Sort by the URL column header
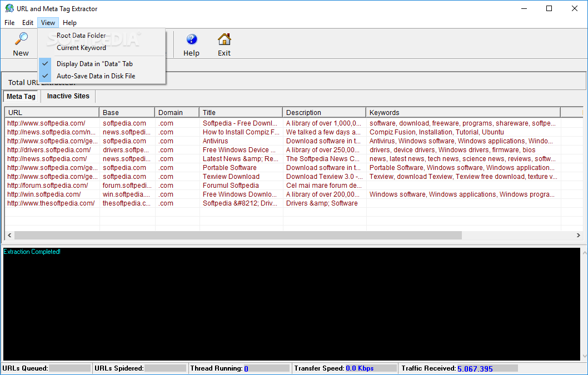 point(52,112)
